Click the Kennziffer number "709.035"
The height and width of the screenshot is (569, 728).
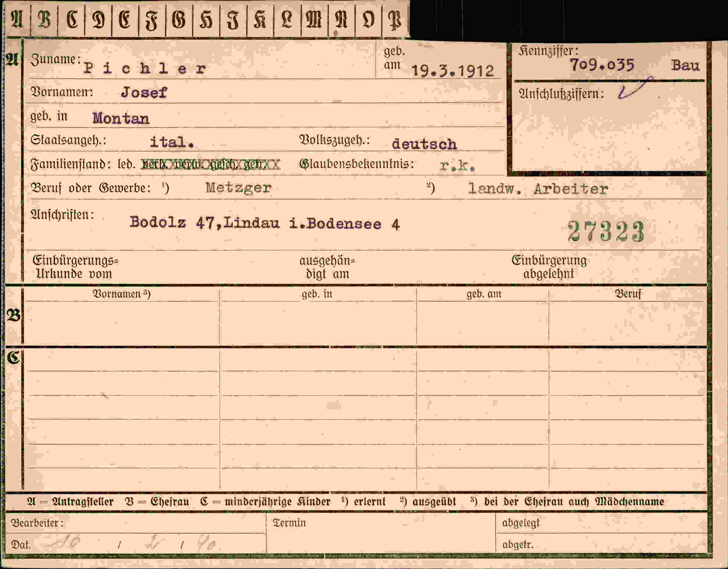[x=602, y=65]
